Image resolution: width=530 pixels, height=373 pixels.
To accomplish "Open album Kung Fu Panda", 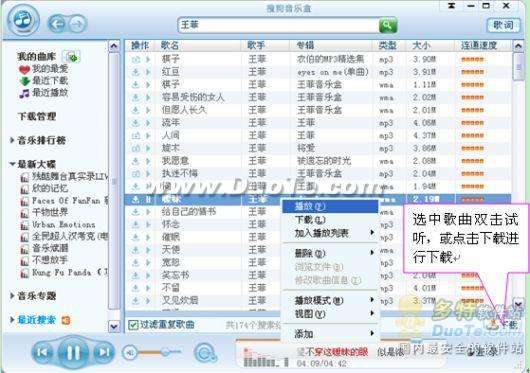I will tap(64, 272).
